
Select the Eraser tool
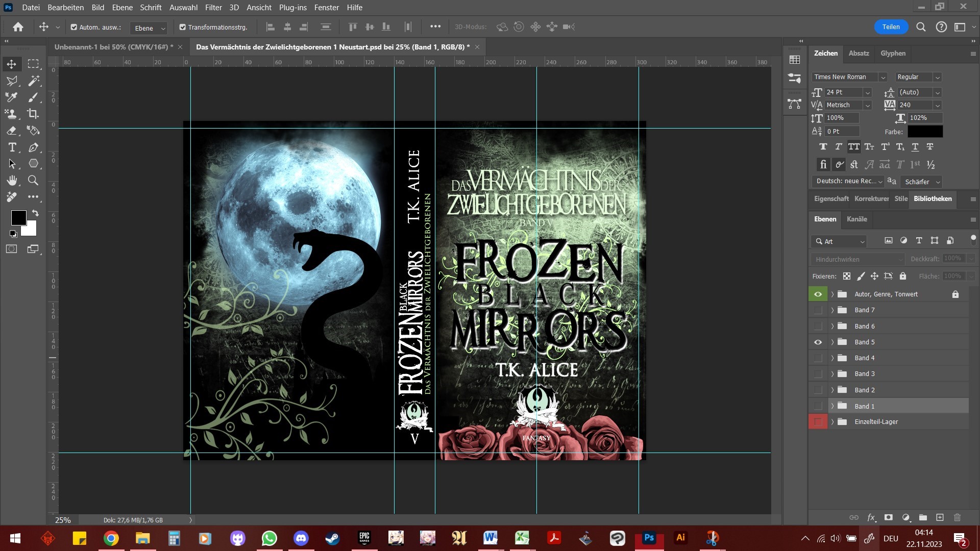click(12, 131)
